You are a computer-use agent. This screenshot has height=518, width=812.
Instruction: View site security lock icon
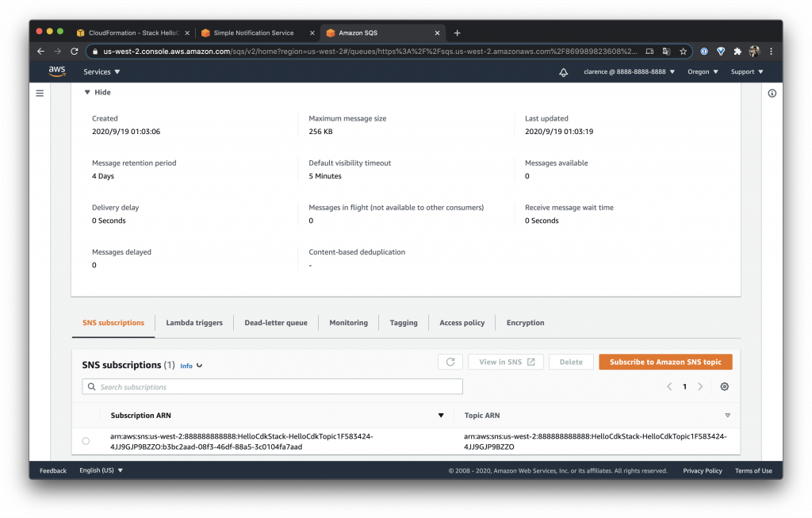point(95,52)
